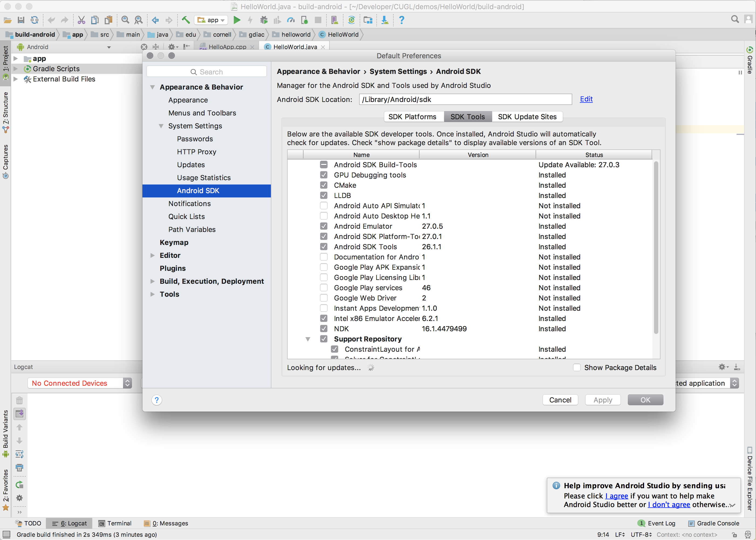Image resolution: width=756 pixels, height=540 pixels.
Task: Switch to the SDK Platforms tab
Action: coord(413,117)
